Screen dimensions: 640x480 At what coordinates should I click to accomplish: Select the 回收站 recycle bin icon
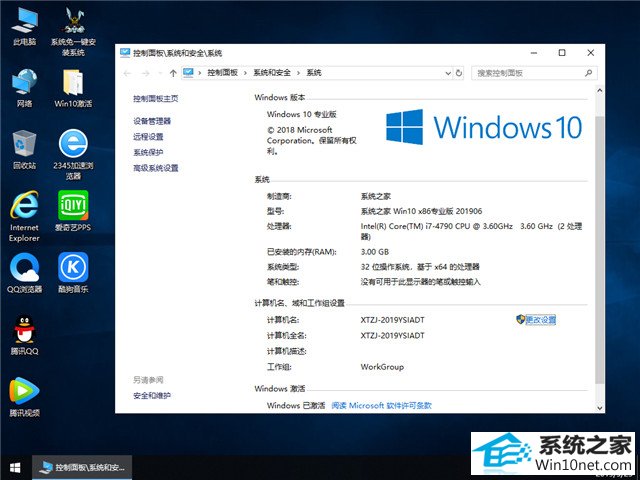24,149
